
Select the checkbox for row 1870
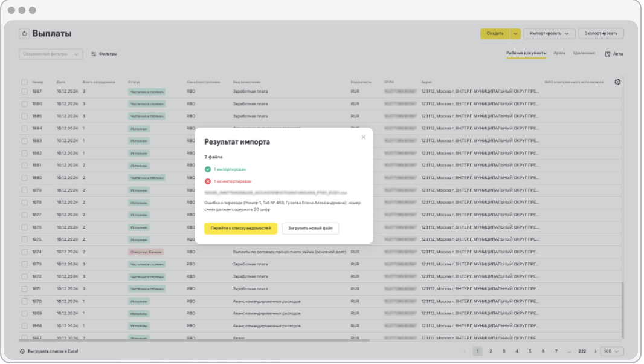[25, 301]
